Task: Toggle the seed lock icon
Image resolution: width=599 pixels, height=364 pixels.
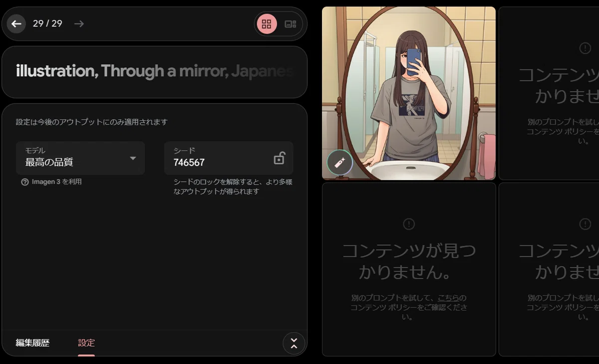Action: [280, 158]
